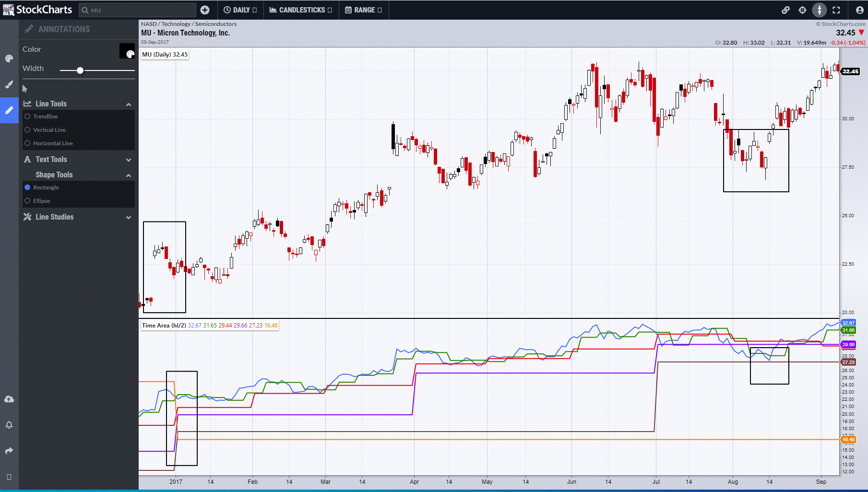This screenshot has height=492, width=868.
Task: Click the MU (Daily) 32.45 legend label
Action: click(x=165, y=55)
